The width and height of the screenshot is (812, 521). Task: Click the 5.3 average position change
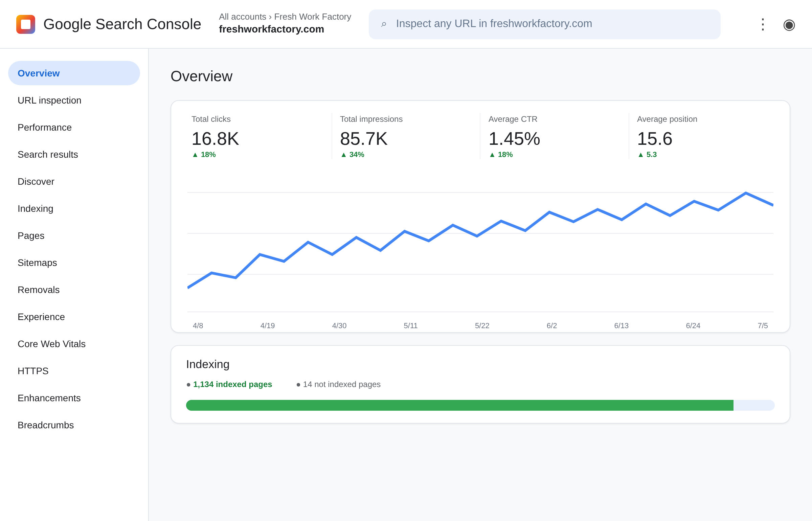pyautogui.click(x=647, y=155)
